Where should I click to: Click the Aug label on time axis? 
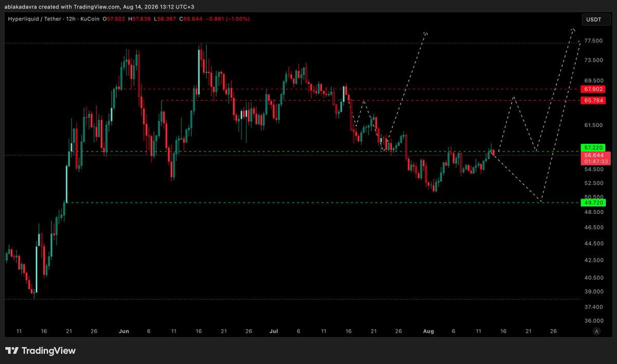(428, 332)
